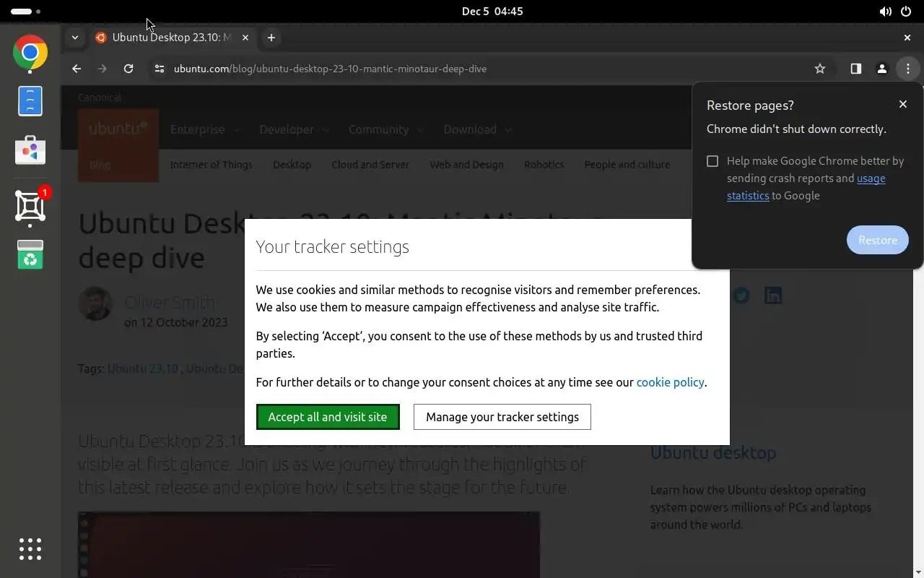Click the Oliver Smith author avatar
This screenshot has width=924, height=578.
click(95, 303)
